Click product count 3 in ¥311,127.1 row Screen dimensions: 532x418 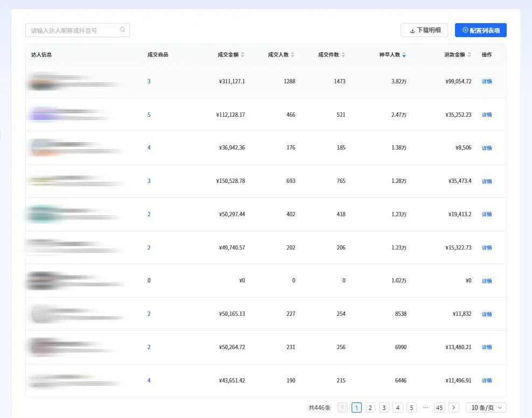[x=149, y=81]
